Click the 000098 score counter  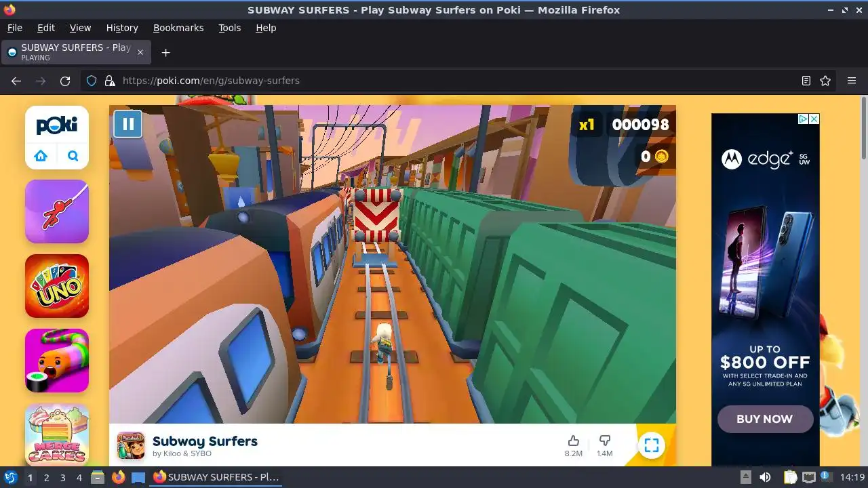640,125
